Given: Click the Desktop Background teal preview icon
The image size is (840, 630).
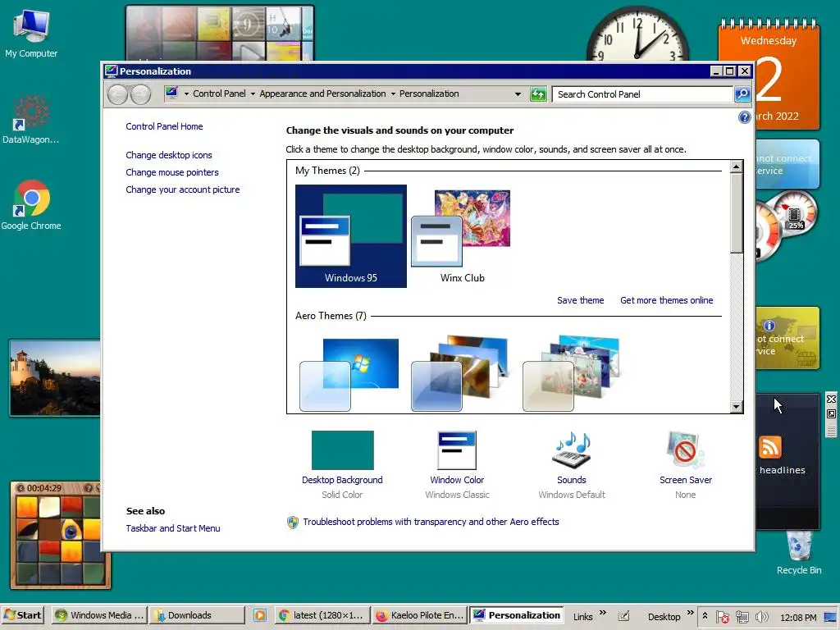Looking at the screenshot, I should [x=342, y=450].
